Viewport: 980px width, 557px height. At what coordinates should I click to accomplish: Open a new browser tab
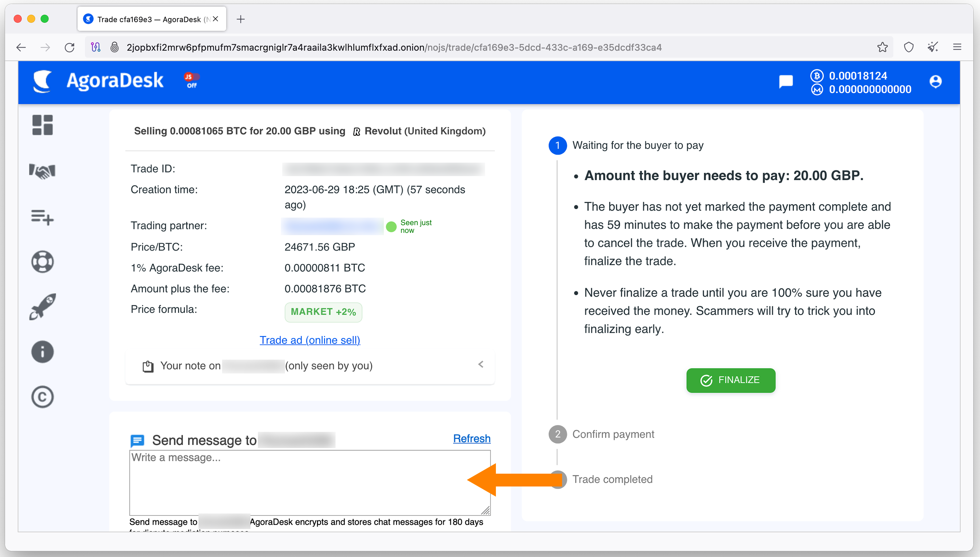240,19
